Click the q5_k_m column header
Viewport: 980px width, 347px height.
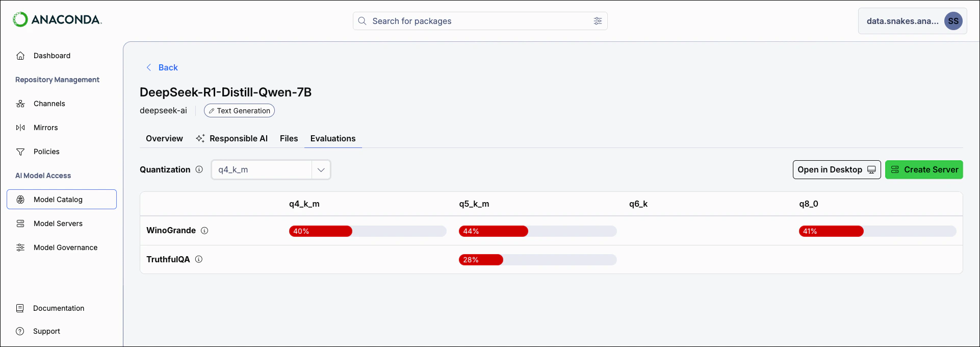(x=474, y=204)
